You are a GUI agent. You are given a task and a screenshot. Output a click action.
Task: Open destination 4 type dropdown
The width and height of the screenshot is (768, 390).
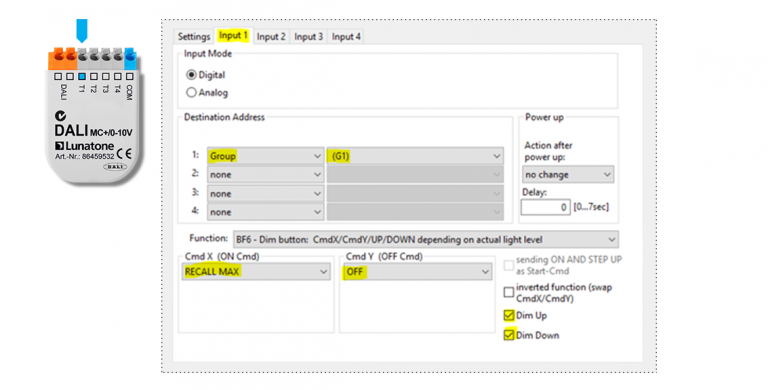[x=265, y=212]
